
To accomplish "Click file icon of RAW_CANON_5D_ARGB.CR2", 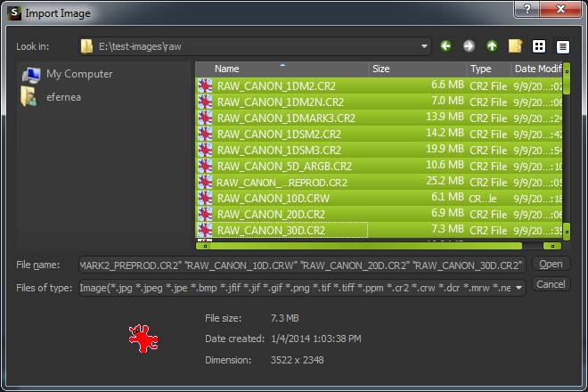I will pyautogui.click(x=205, y=167).
